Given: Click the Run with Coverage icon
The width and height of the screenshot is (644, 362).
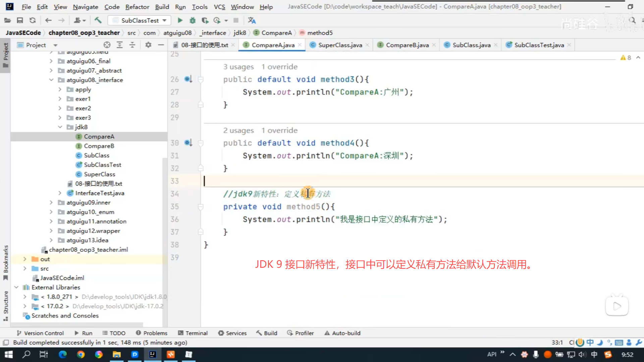Looking at the screenshot, I should point(205,20).
